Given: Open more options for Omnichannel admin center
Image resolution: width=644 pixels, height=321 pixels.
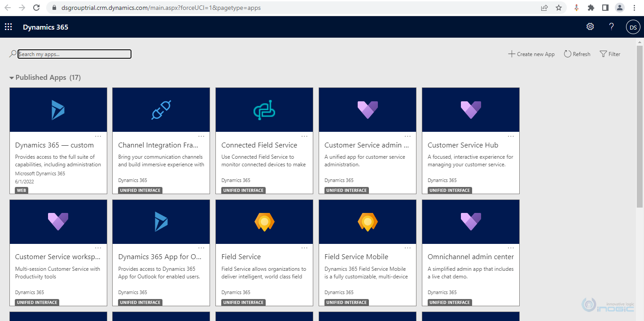Looking at the screenshot, I should tap(511, 247).
